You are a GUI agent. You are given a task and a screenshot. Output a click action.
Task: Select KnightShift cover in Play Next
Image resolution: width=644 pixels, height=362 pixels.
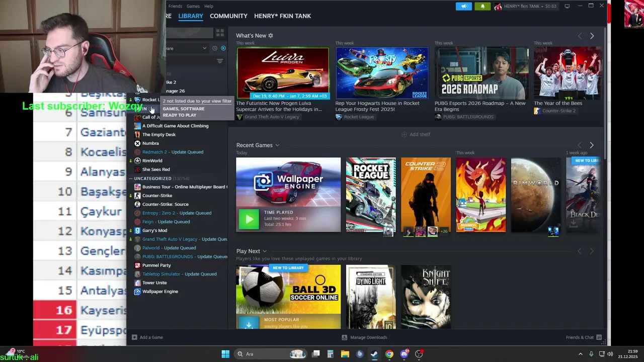(426, 297)
